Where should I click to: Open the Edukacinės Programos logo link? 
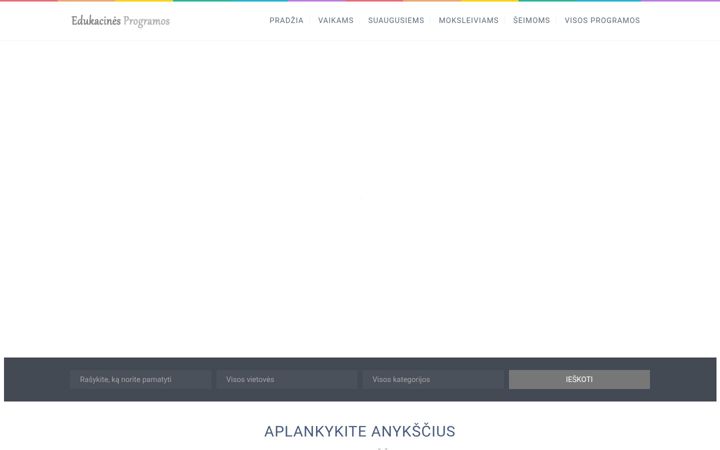[x=120, y=21]
